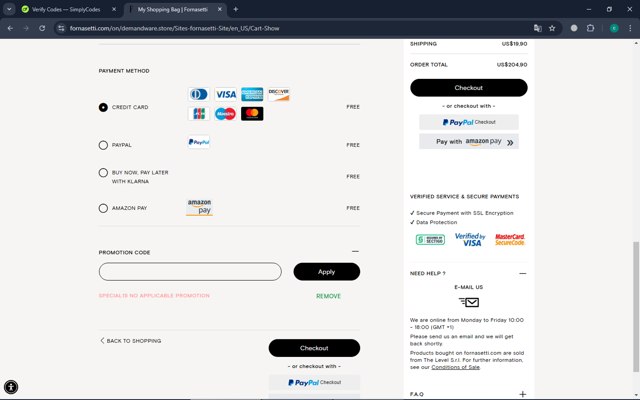Collapse the Promotion Code section
This screenshot has height=400, width=640.
[355, 251]
